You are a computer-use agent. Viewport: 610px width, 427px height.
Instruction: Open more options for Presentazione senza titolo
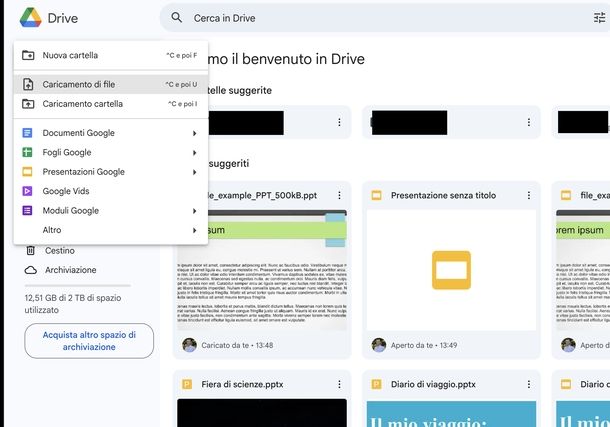529,195
